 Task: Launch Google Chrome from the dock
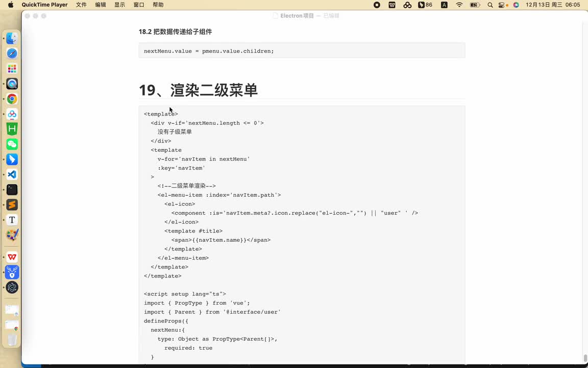pyautogui.click(x=12, y=99)
